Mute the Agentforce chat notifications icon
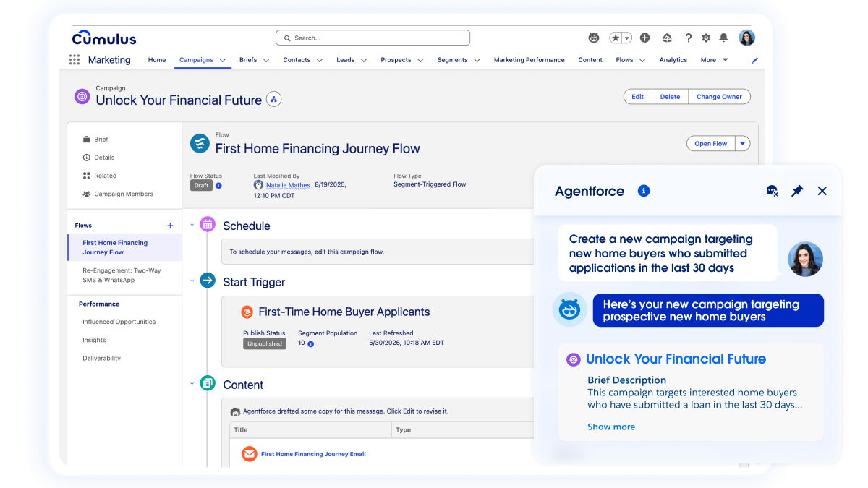Viewport: 868px width, 488px height. (x=771, y=190)
